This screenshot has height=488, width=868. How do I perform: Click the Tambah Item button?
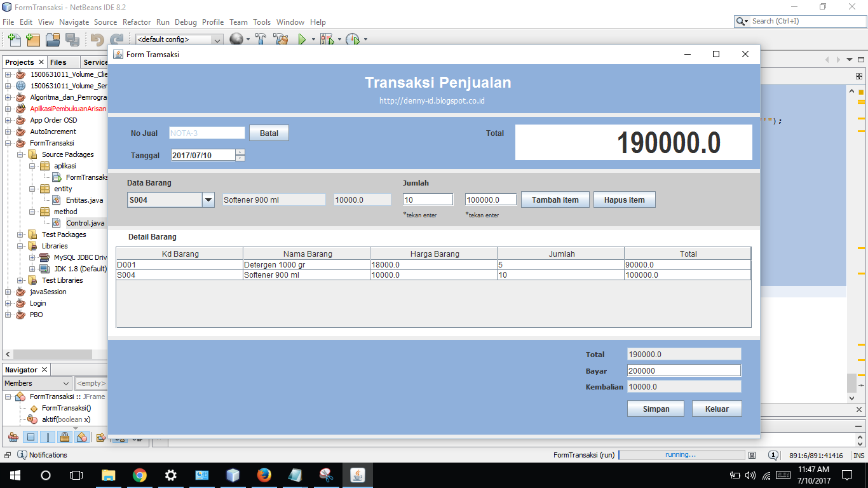tap(555, 199)
